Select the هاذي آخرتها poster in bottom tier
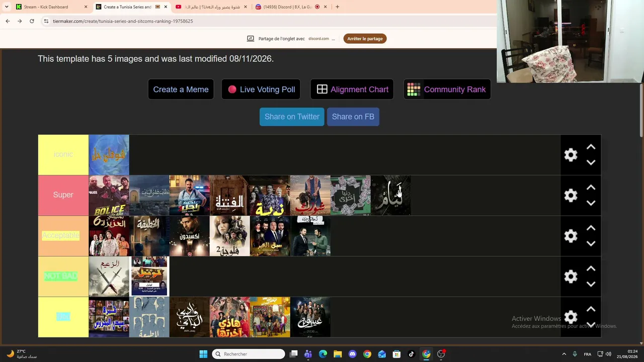The height and width of the screenshot is (362, 644). pyautogui.click(x=230, y=317)
